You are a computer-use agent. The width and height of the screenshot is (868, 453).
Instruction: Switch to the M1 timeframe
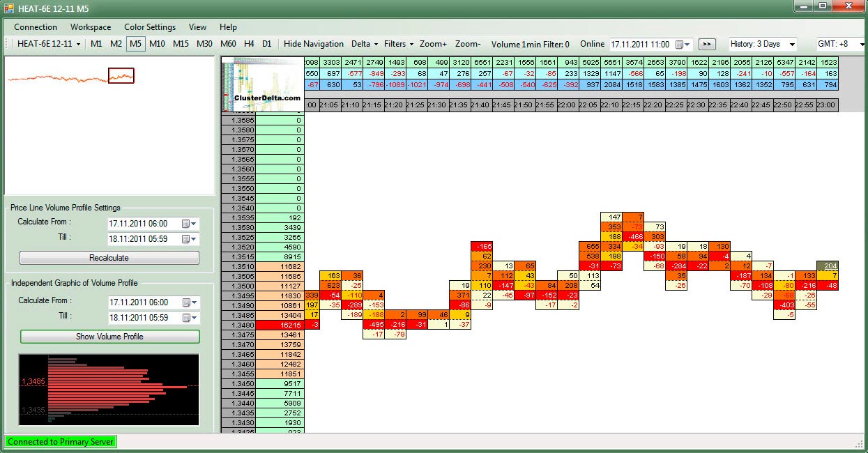[96, 44]
